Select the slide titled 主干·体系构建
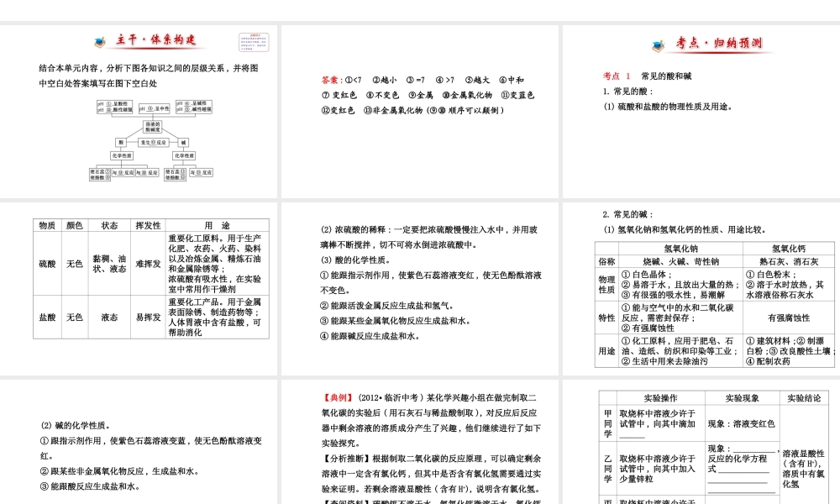The image size is (840, 504). point(139,112)
